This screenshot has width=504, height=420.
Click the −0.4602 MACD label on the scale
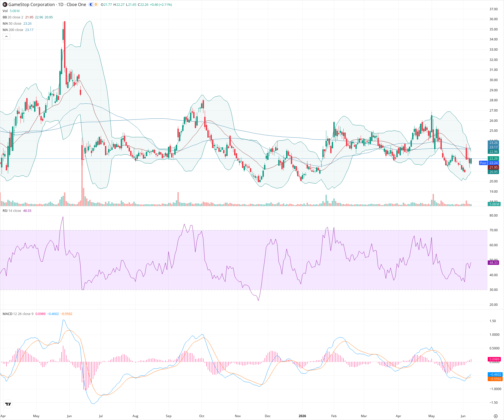[x=495, y=375]
